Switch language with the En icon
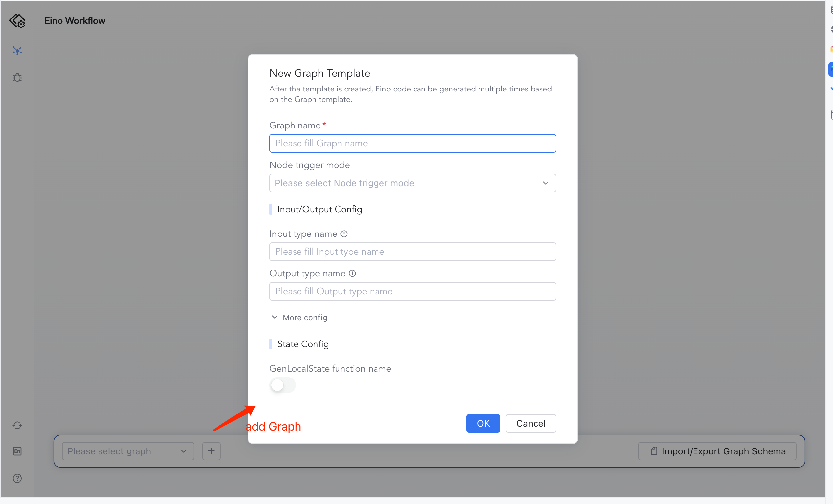833x504 pixels. (17, 451)
